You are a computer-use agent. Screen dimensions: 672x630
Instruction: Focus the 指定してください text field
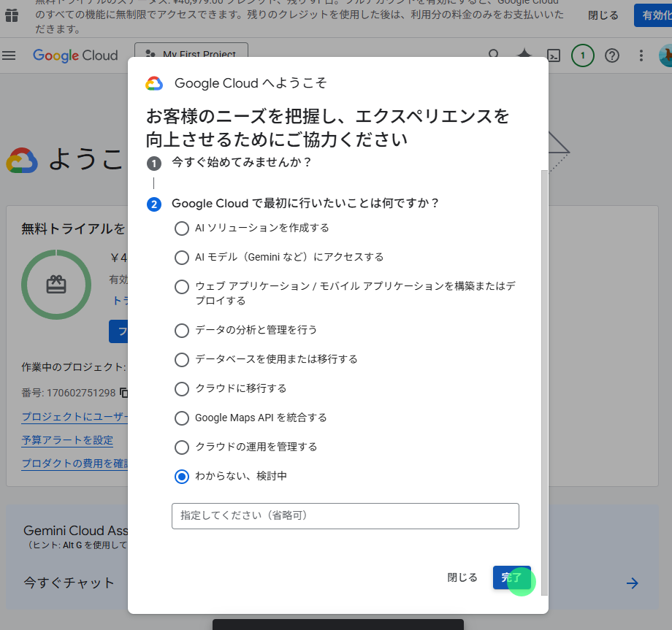tap(345, 515)
